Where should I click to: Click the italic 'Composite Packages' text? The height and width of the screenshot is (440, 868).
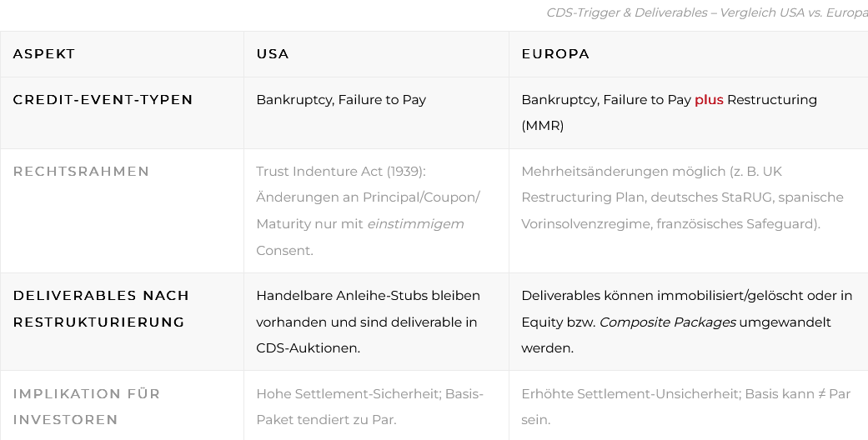click(x=667, y=322)
